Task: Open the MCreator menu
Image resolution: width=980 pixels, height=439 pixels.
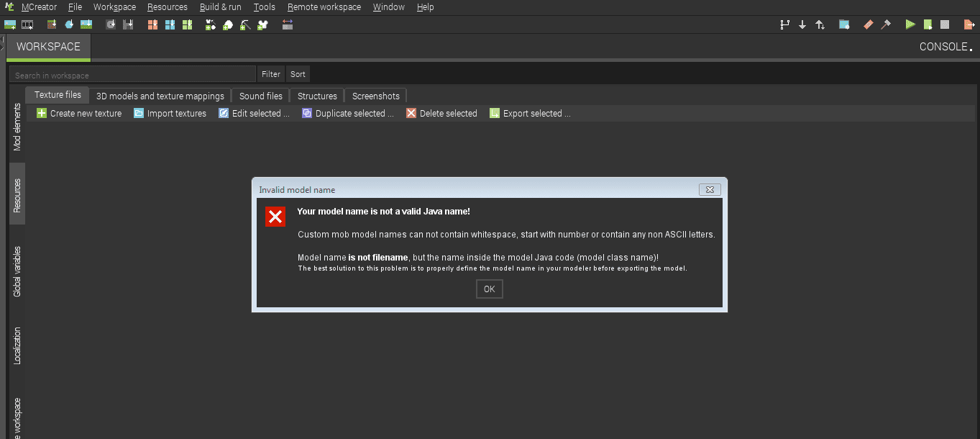Action: point(39,6)
